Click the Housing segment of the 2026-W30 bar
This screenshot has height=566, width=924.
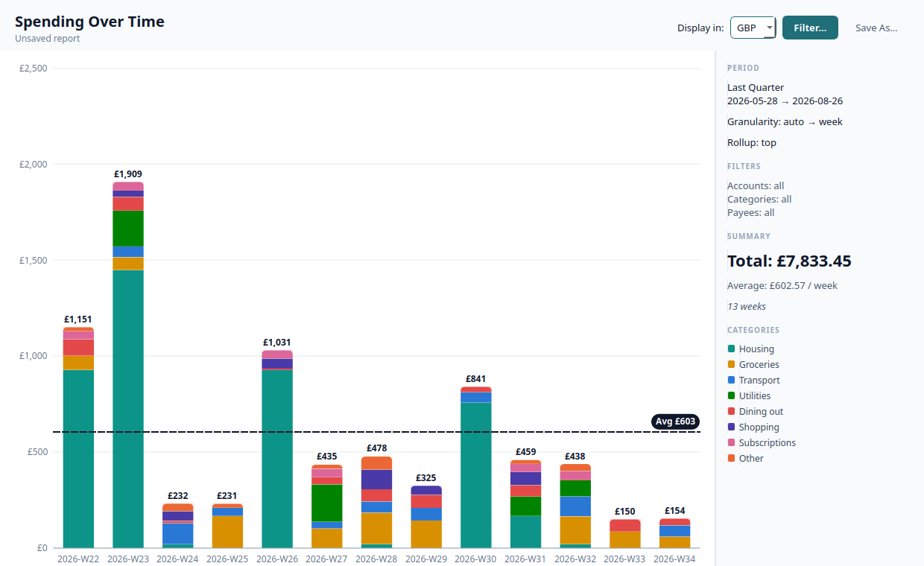click(x=476, y=475)
